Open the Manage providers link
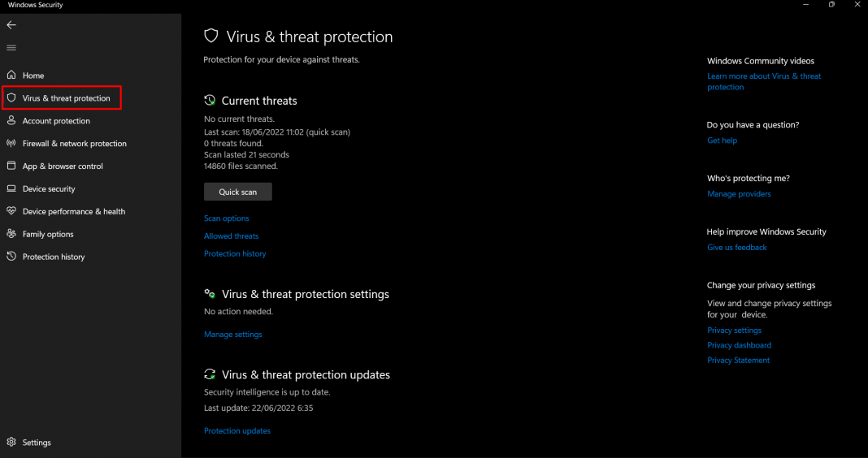 pos(739,194)
